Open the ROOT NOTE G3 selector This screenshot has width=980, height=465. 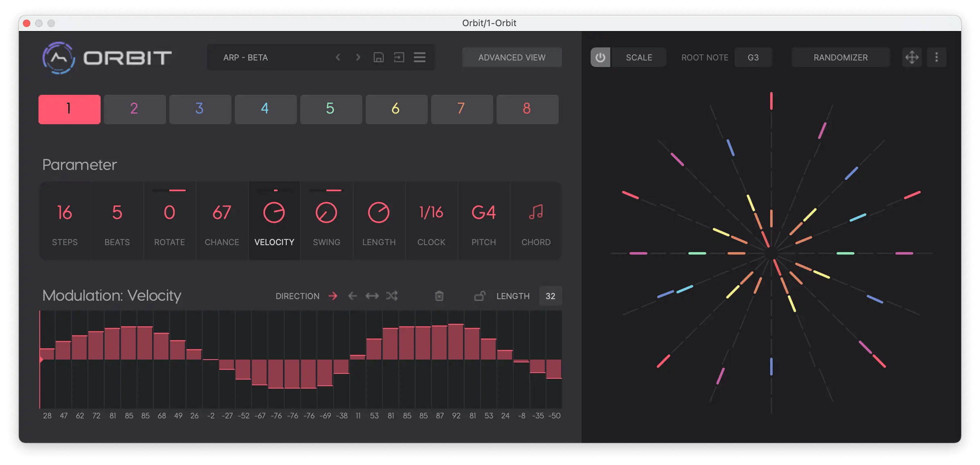coord(753,57)
